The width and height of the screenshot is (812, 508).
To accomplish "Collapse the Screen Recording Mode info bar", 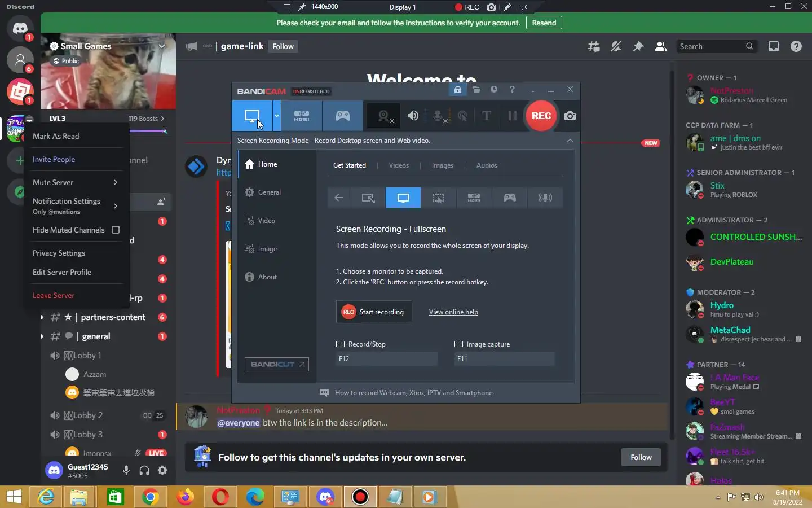I will click(570, 141).
